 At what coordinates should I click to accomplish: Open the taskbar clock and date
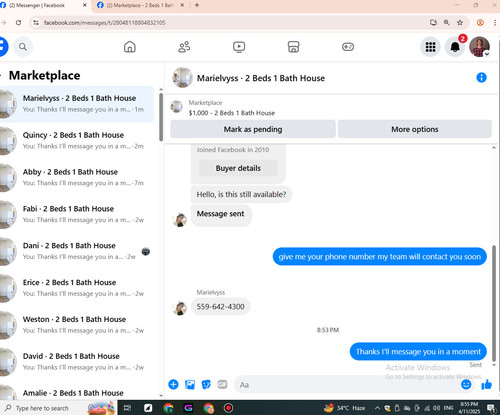[469, 408]
